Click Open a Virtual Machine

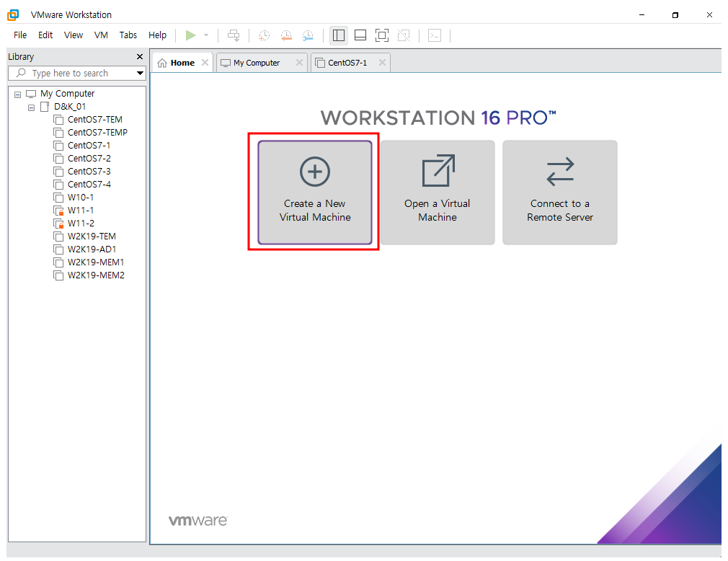(x=438, y=193)
